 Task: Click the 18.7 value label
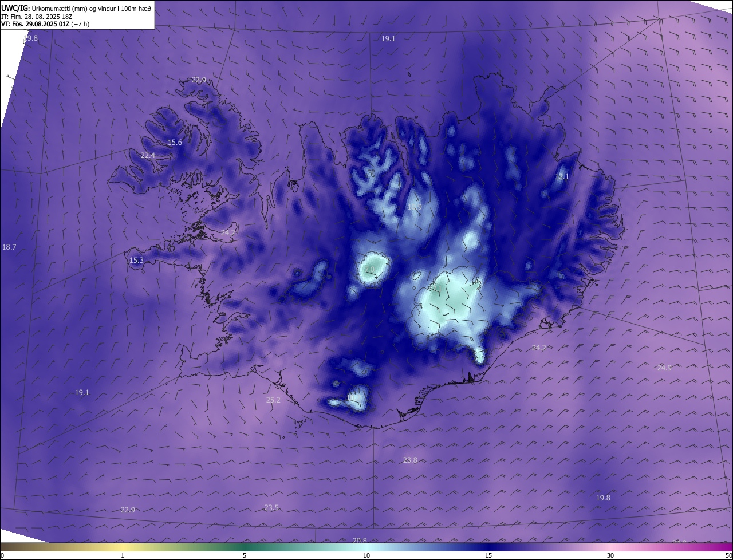[x=9, y=247]
